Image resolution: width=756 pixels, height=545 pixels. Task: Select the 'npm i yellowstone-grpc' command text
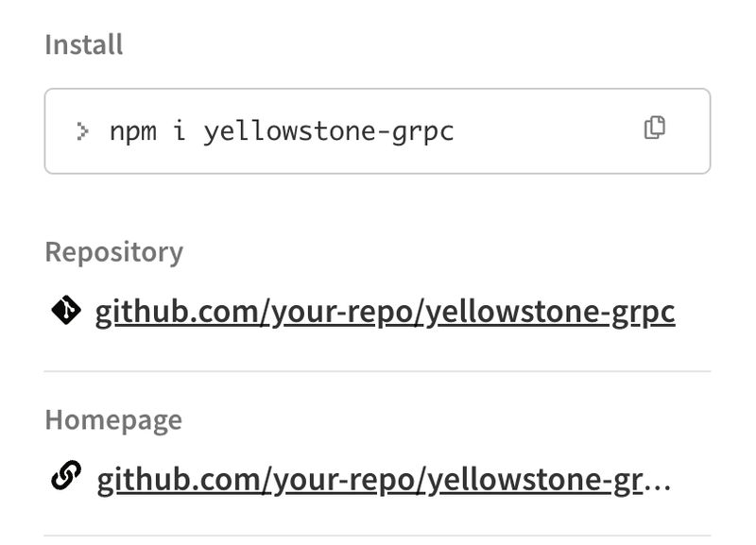[282, 131]
